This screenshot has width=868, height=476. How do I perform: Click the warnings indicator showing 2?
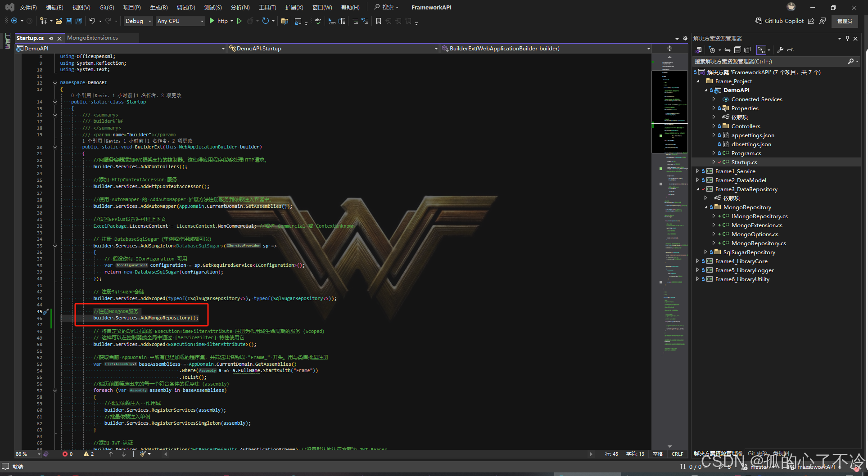pos(89,454)
